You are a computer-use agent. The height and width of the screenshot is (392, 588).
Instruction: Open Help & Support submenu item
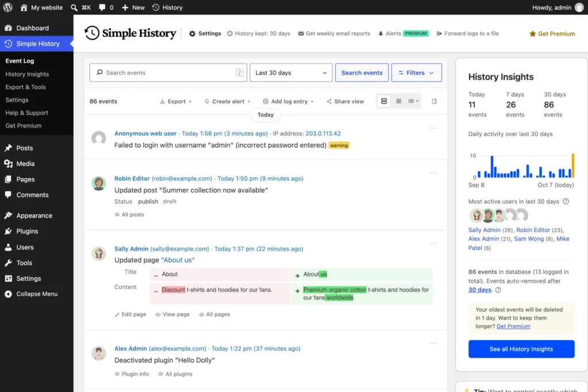point(26,113)
